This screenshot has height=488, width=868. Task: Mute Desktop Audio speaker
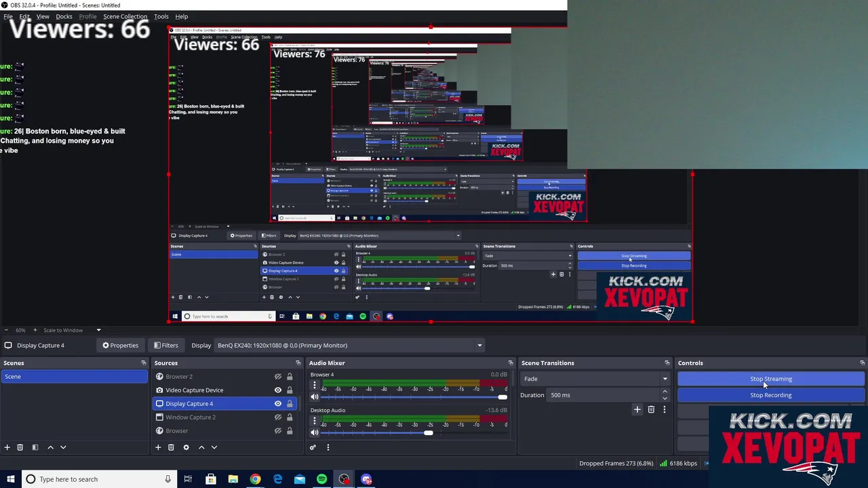(314, 432)
